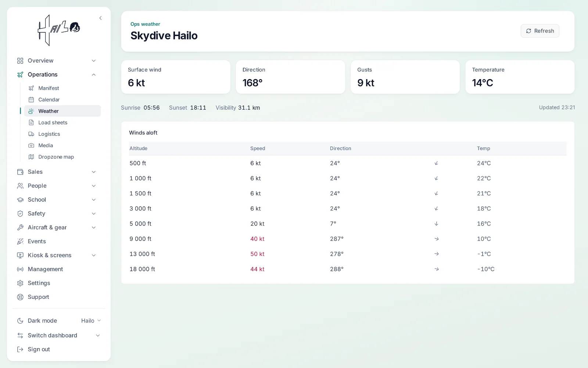This screenshot has width=588, height=368.
Task: Click the Altitude column header
Action: pyautogui.click(x=138, y=148)
